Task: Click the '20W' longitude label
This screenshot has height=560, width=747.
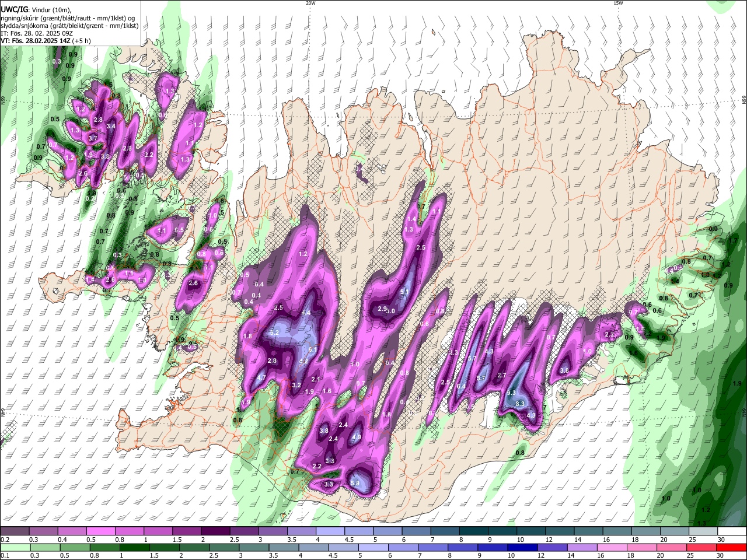Action: click(310, 3)
